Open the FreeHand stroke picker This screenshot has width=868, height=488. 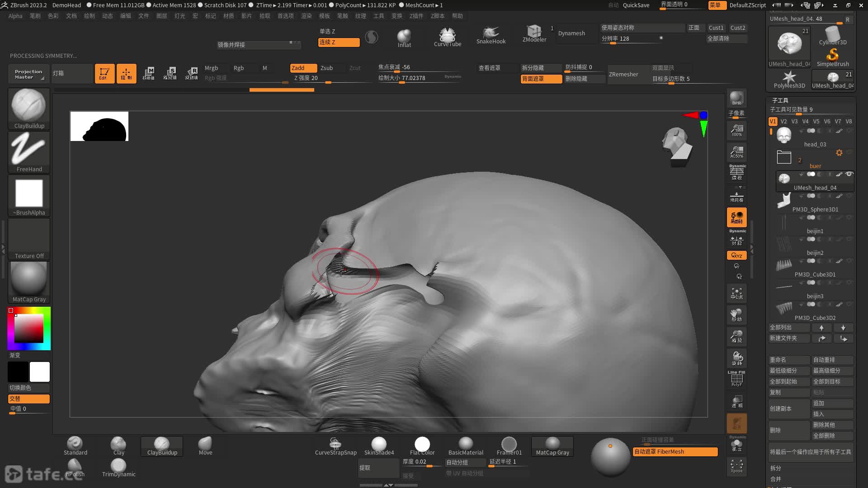(29, 152)
